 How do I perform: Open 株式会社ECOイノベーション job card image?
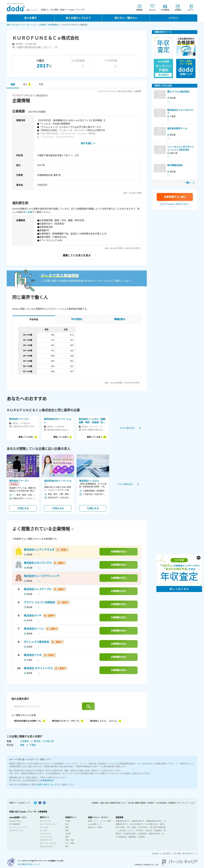tap(58, 466)
